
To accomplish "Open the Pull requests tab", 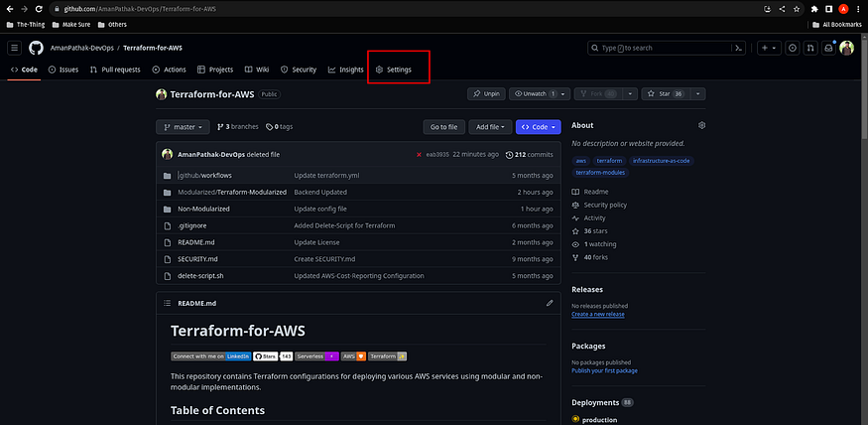I will click(115, 70).
